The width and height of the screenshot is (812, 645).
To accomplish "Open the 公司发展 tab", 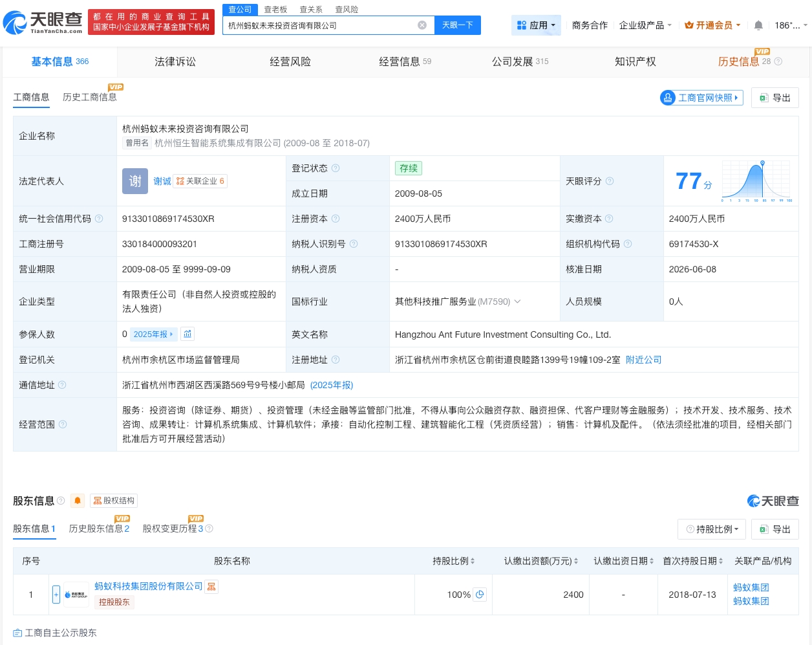I will (x=520, y=61).
